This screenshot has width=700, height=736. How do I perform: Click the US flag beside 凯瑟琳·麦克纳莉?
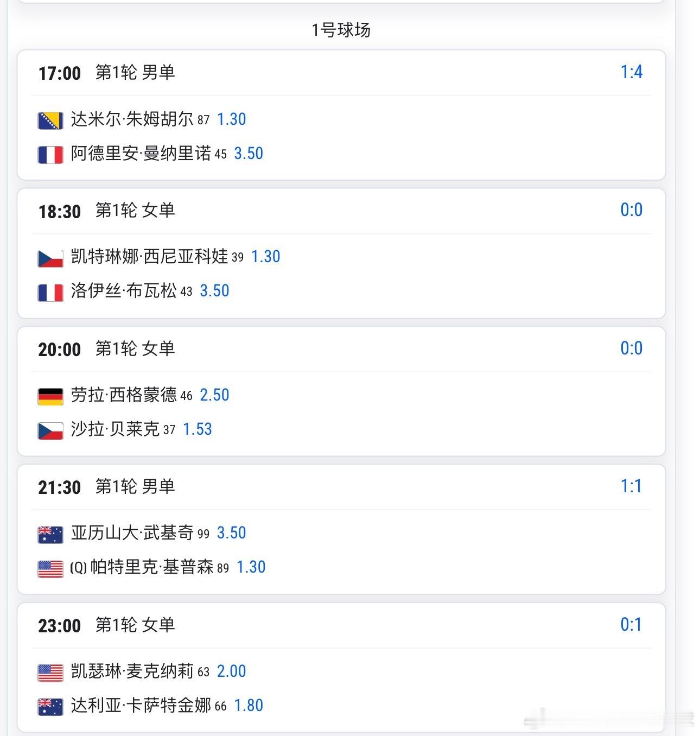tap(50, 672)
